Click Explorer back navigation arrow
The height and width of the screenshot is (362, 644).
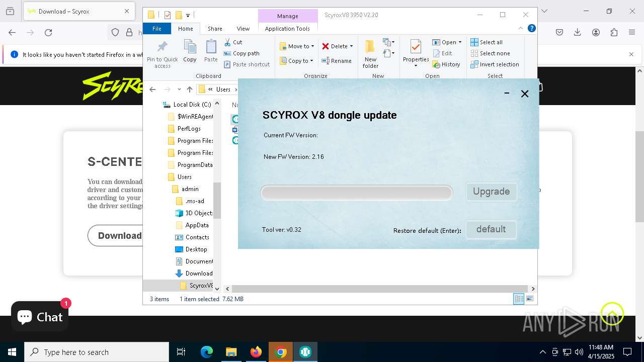[x=152, y=89]
